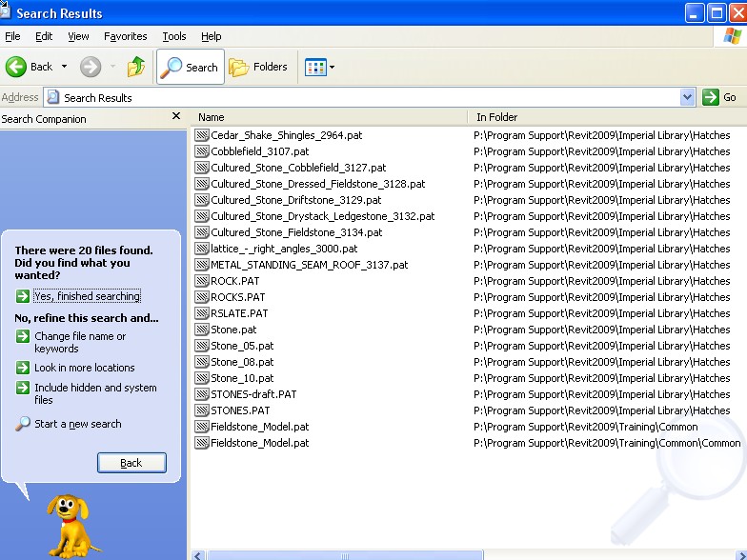Select Cultured_Stone_Cobblefield_3127.pat file icon
Image resolution: width=747 pixels, height=560 pixels.
[x=202, y=168]
